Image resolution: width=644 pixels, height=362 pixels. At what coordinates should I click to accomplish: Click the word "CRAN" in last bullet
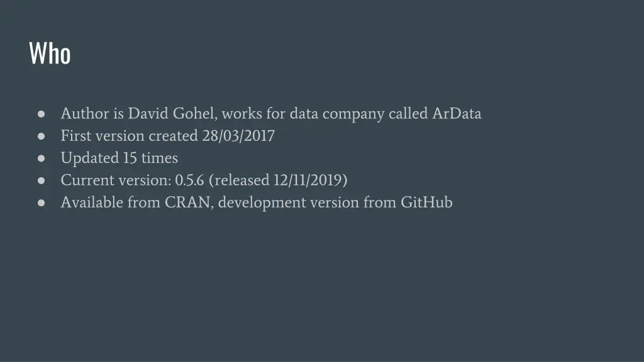pos(189,202)
